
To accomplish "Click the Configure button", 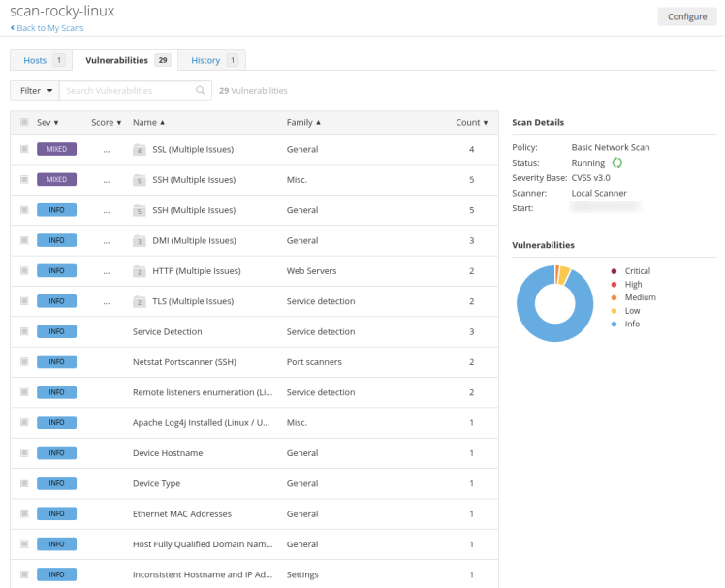I will pos(687,16).
